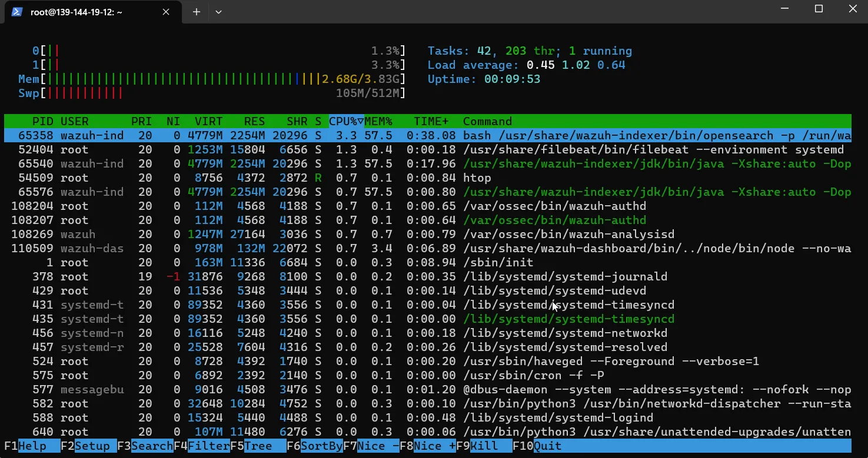Select wazuh-dashboard node row 110509
The height and width of the screenshot is (458, 868).
[428, 248]
